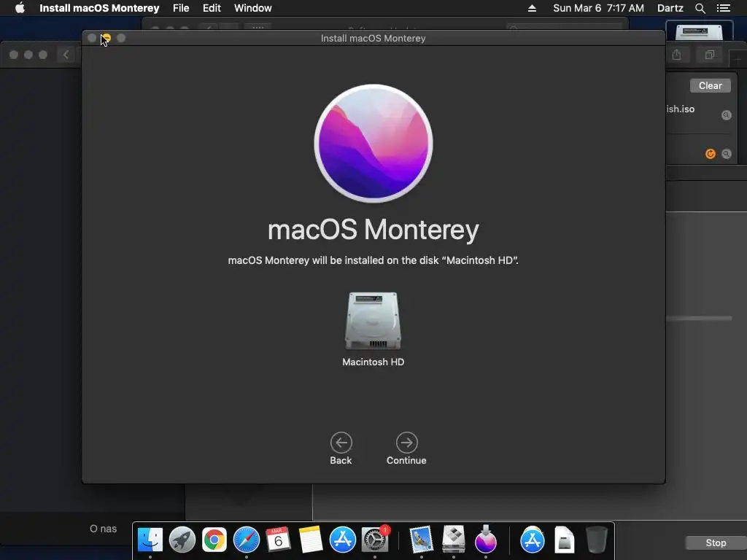This screenshot has width=747, height=560.
Task: Open Notes from the Dock
Action: [311, 540]
